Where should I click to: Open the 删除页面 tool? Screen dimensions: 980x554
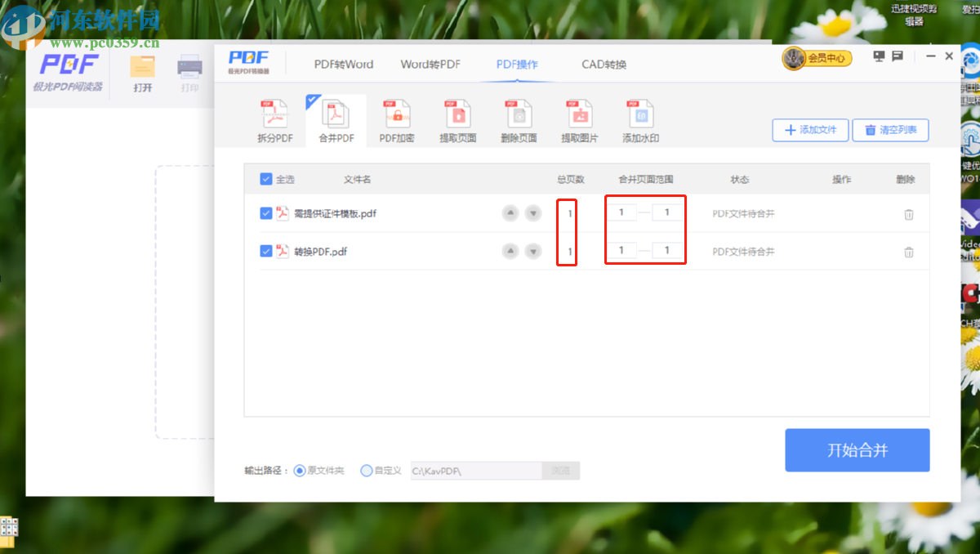click(x=518, y=119)
